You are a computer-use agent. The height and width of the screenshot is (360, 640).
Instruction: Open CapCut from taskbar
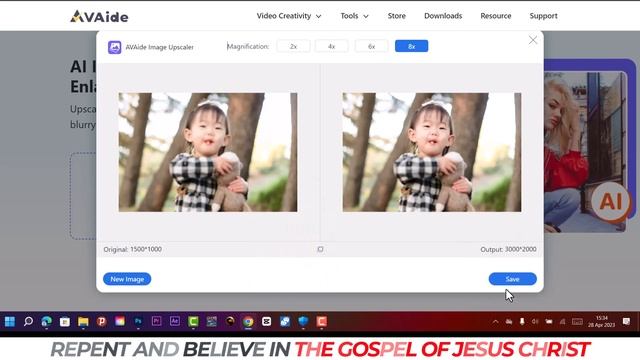[267, 322]
